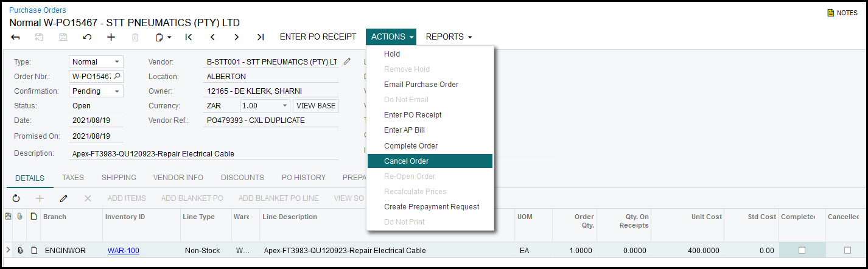Open the Notes panel
Viewport: 868px width, 269px height.
[842, 13]
